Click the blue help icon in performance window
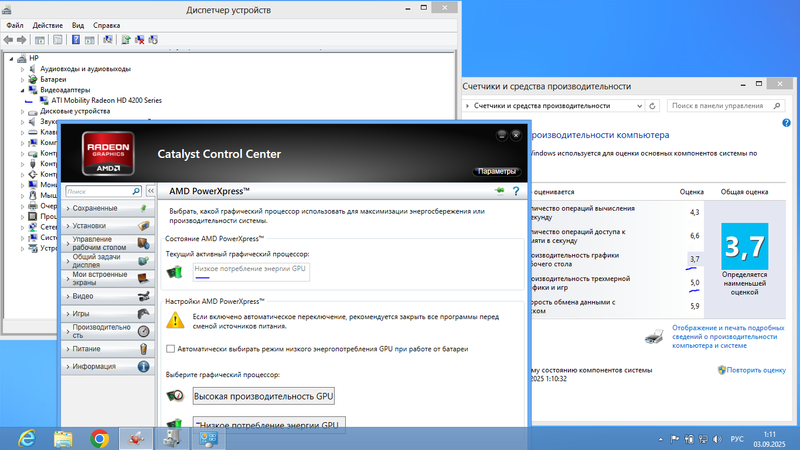The width and height of the screenshot is (800, 450). pyautogui.click(x=786, y=122)
